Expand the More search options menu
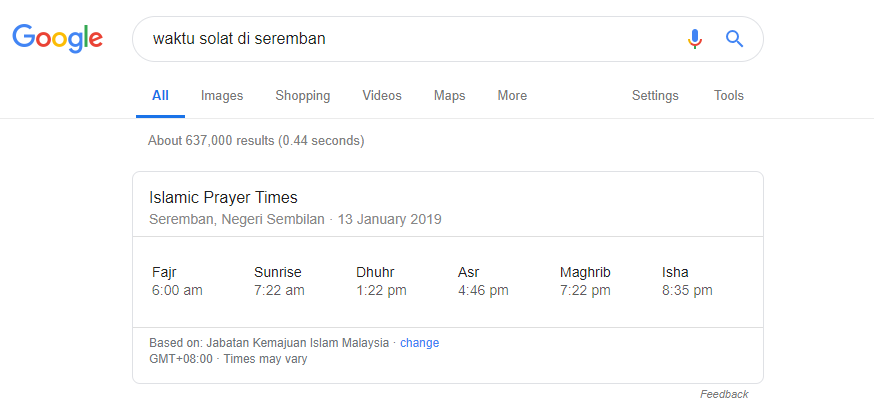The width and height of the screenshot is (874, 410). [512, 96]
